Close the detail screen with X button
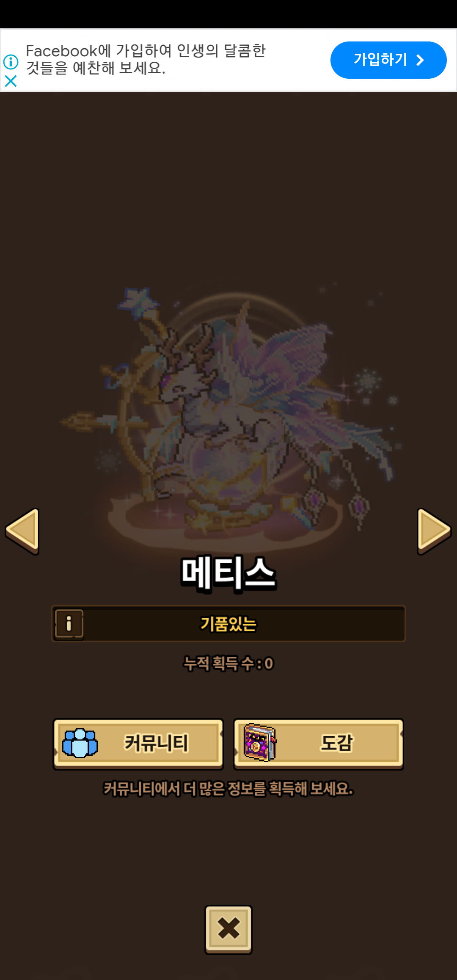 click(x=228, y=929)
